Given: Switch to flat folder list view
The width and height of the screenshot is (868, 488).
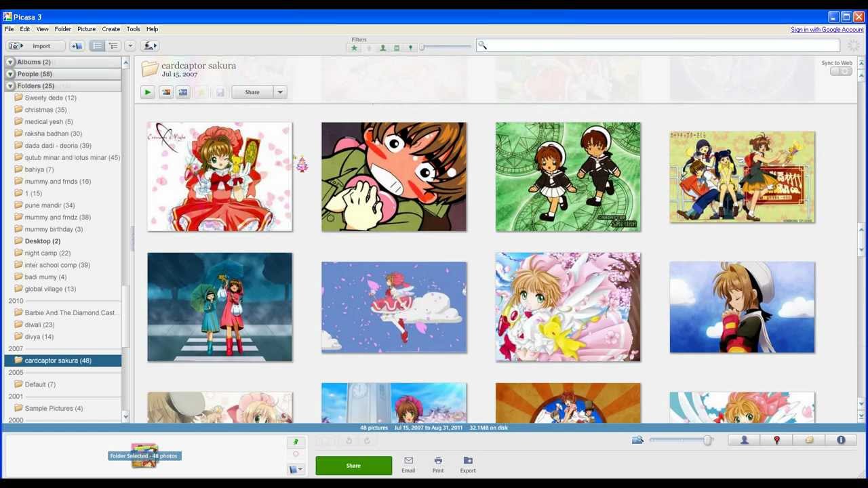Looking at the screenshot, I should click(98, 45).
